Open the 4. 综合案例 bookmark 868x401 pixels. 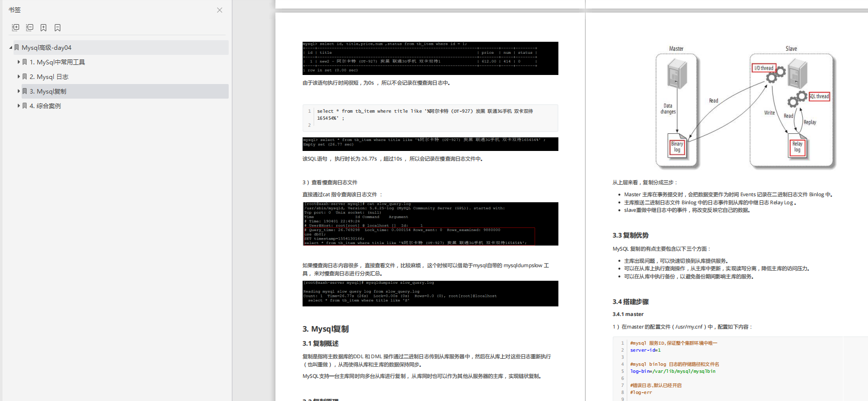point(45,106)
